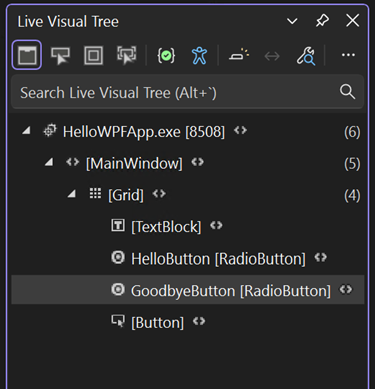The width and height of the screenshot is (375, 389).
Task: Collapse the MainWindow node
Action: (49, 163)
